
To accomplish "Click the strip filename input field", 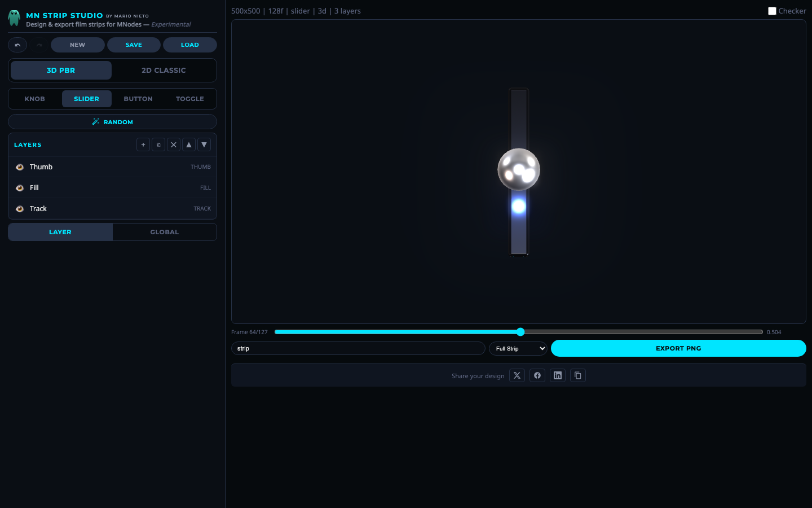I will click(x=358, y=348).
